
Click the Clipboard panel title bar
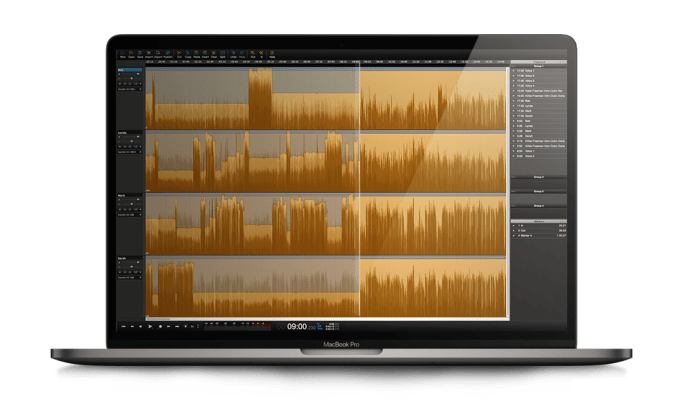click(539, 62)
